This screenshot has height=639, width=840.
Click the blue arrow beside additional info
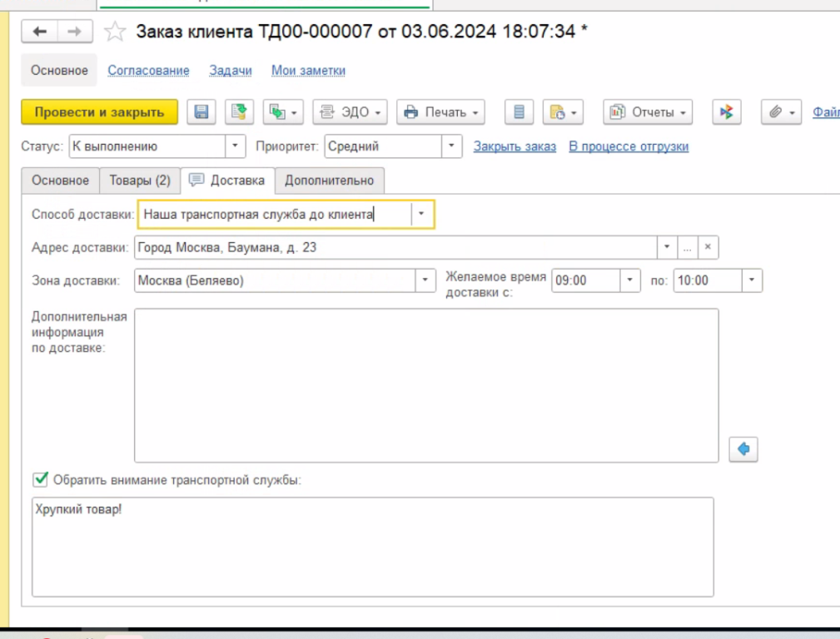click(743, 449)
